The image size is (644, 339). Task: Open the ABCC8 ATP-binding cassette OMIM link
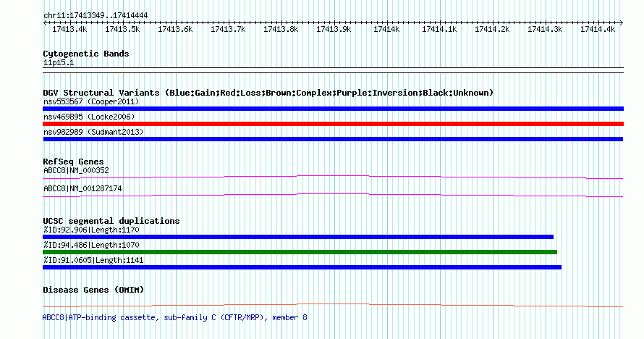click(x=174, y=318)
